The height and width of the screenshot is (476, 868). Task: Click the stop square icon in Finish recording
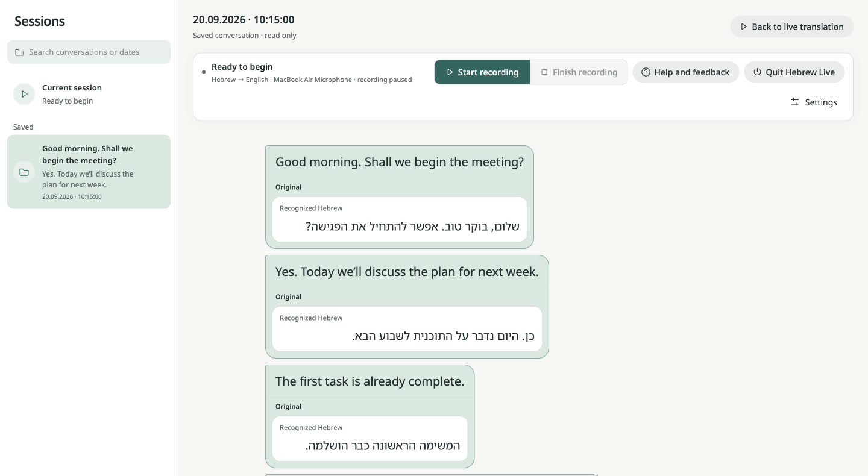tap(544, 72)
